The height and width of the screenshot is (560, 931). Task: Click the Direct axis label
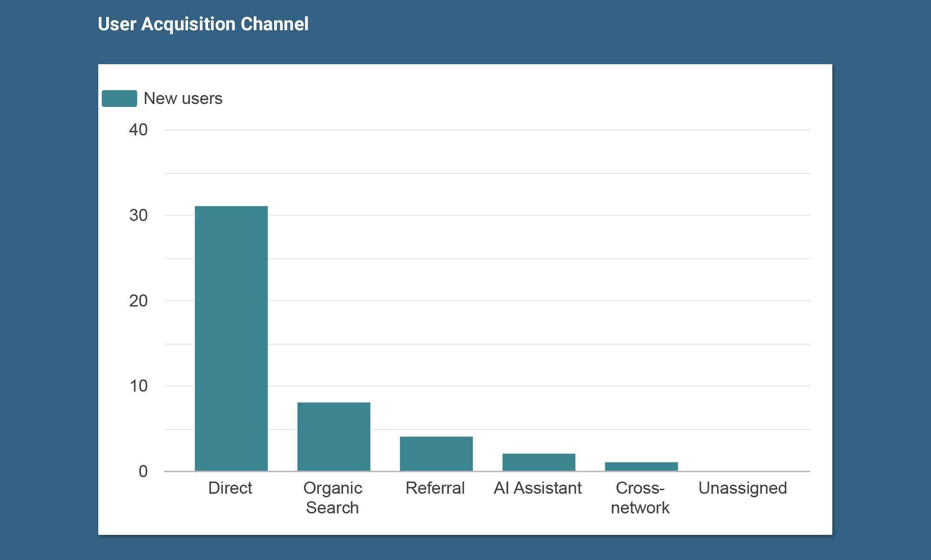pos(230,488)
